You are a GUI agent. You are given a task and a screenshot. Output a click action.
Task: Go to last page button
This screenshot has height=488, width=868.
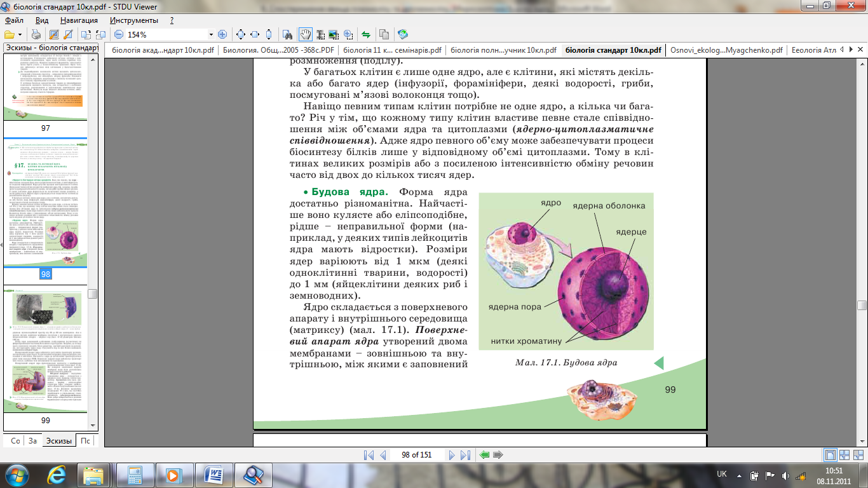click(465, 455)
